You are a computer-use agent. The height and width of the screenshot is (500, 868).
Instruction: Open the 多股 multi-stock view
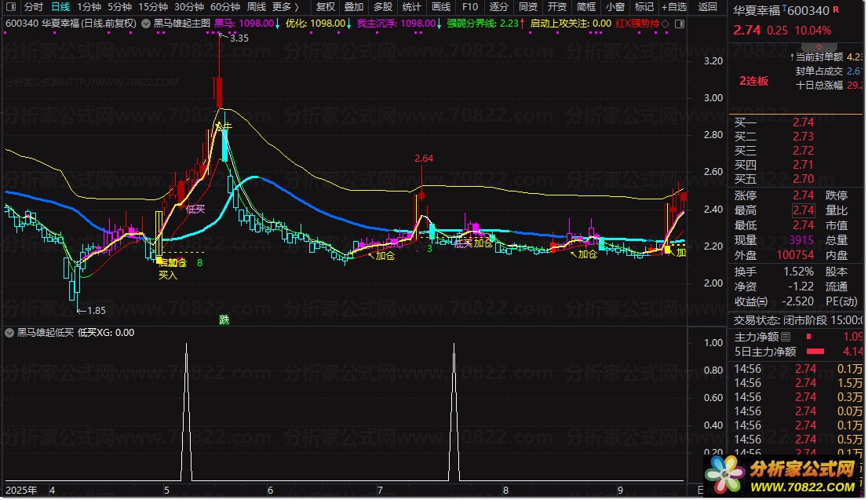[382, 7]
